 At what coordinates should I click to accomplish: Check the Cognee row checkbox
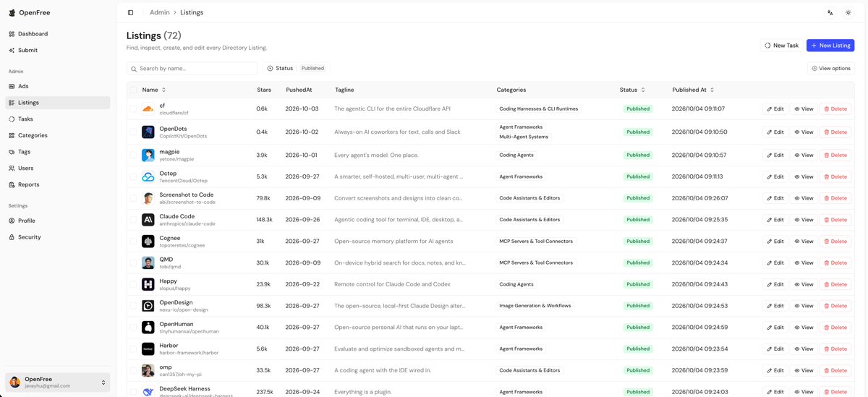[x=132, y=242]
